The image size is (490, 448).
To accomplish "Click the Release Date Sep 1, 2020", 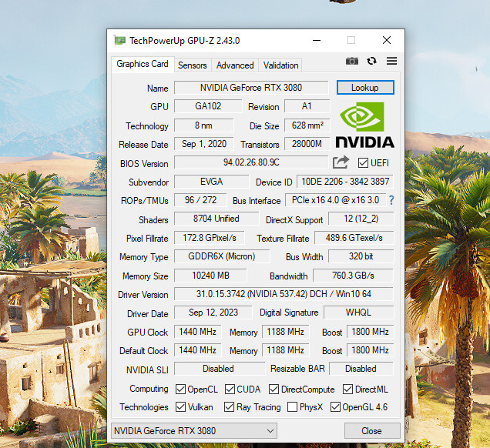I will click(203, 144).
